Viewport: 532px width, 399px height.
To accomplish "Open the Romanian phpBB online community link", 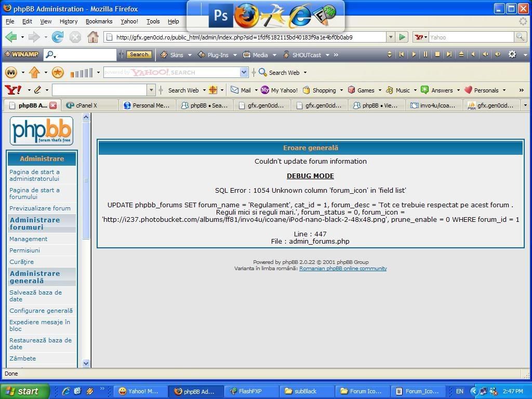I will coord(343,269).
